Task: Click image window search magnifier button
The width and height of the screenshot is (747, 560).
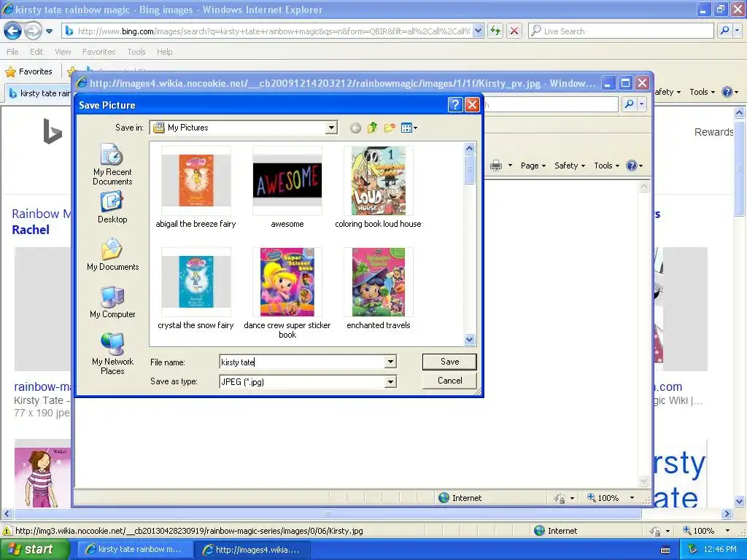Action: coord(629,104)
